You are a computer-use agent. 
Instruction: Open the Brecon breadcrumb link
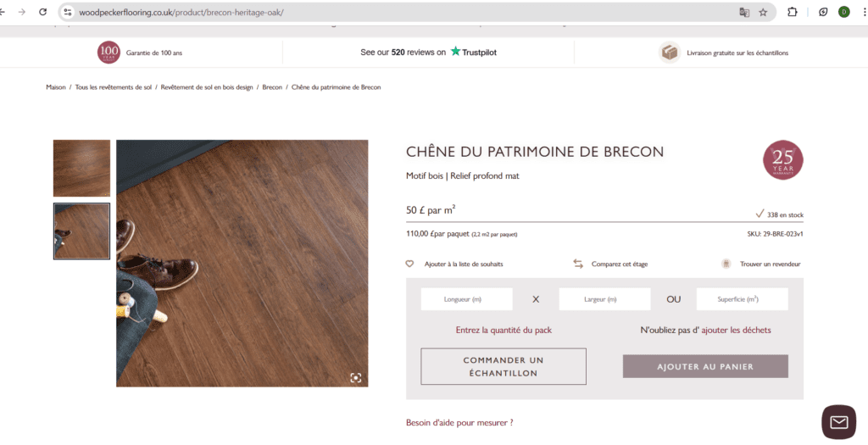click(x=272, y=87)
